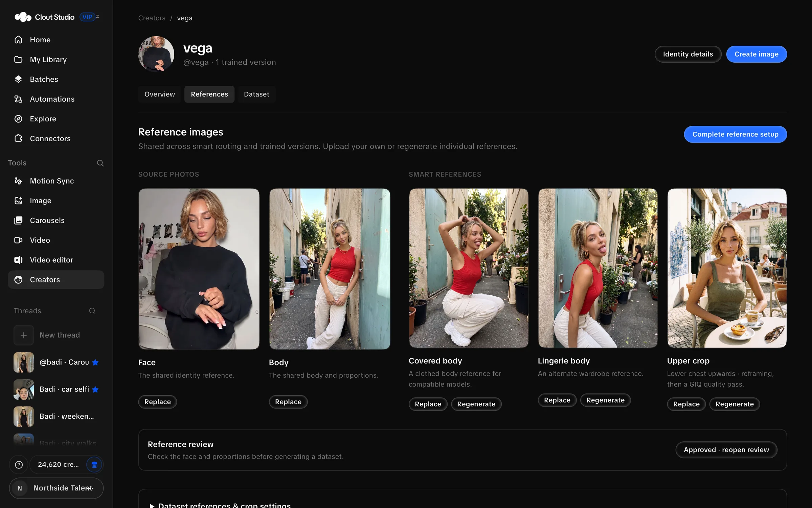Switch to the Overview tab

point(160,94)
